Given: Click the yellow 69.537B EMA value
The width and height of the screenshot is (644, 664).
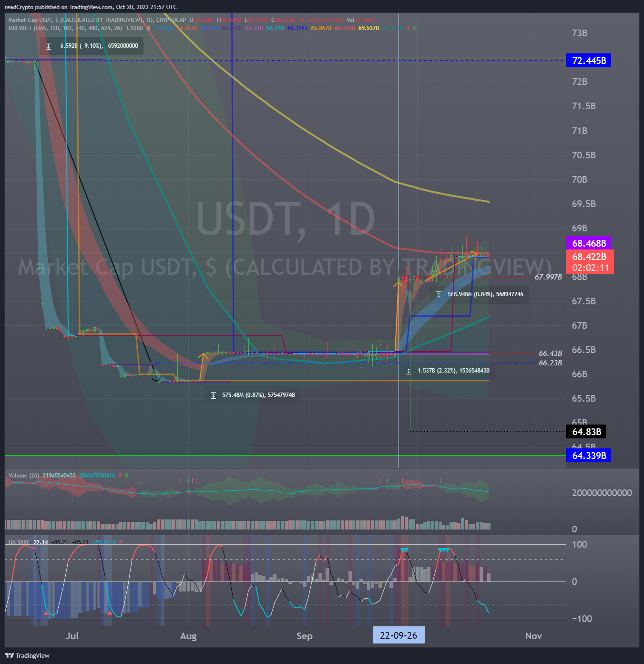Looking at the screenshot, I should click(368, 28).
